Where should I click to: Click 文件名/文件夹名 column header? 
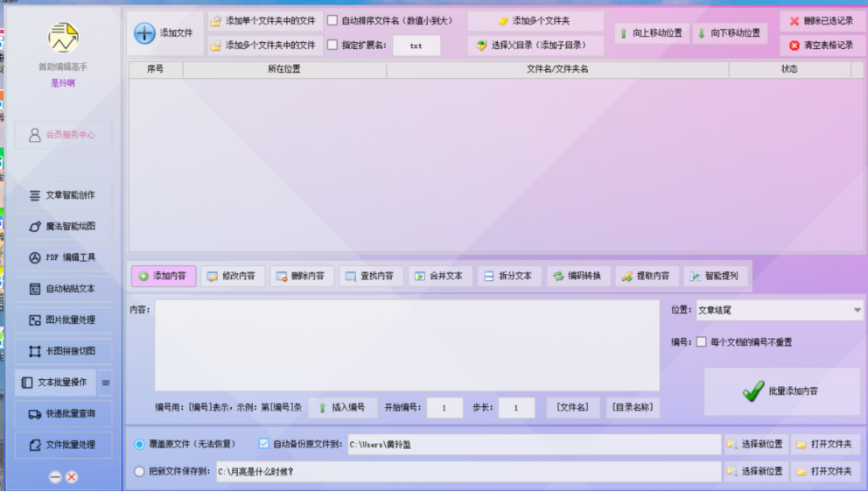coord(557,69)
